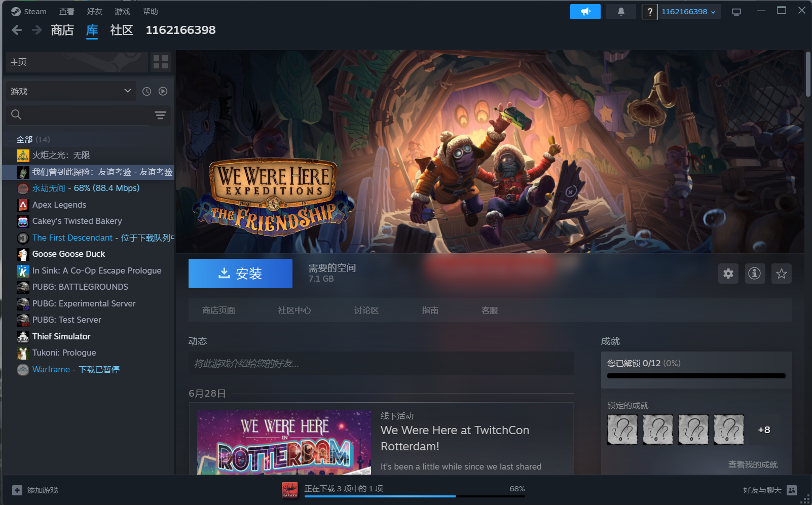Go to the 商店 tab

(62, 30)
